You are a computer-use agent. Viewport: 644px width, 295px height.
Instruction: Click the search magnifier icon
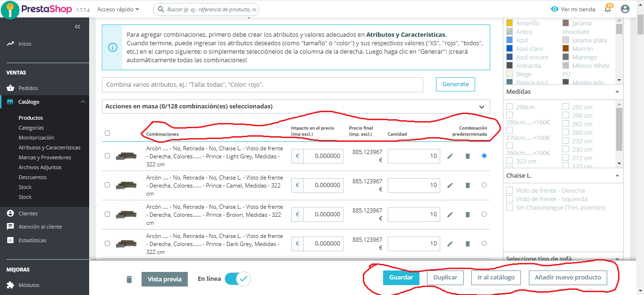tap(161, 9)
